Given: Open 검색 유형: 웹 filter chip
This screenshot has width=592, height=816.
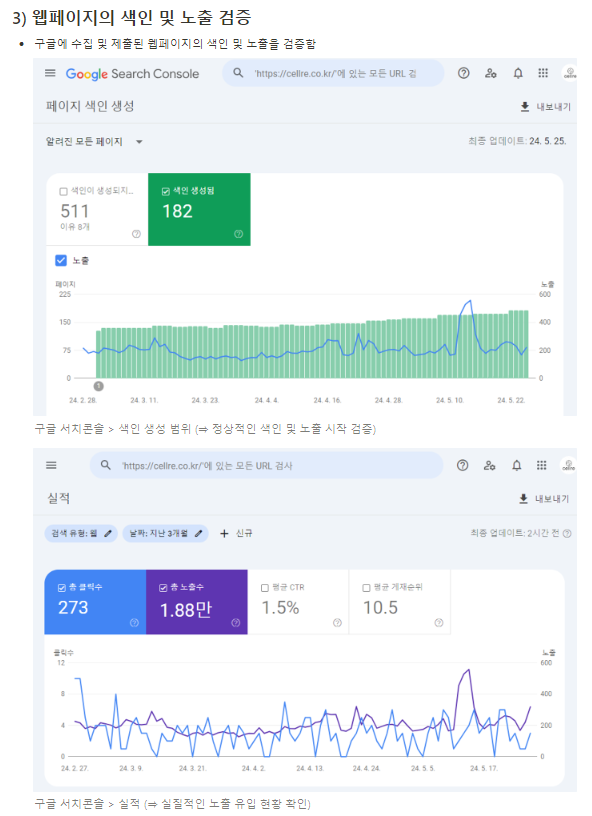Looking at the screenshot, I should pos(81,533).
